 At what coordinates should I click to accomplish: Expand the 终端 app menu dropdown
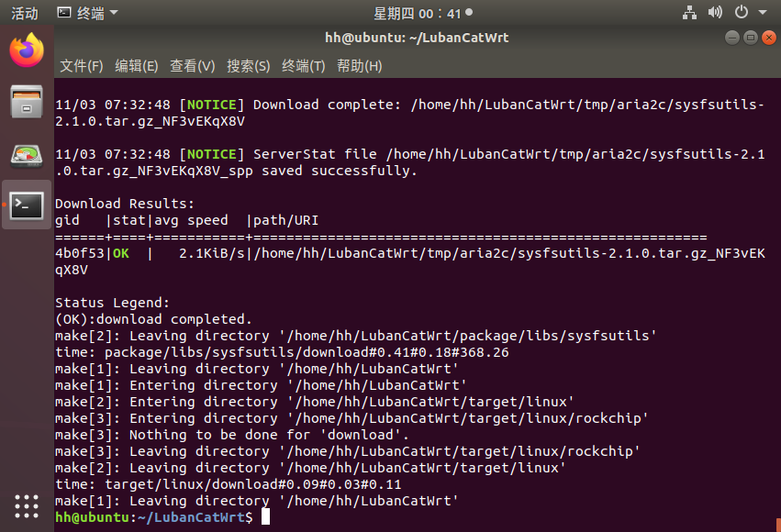pos(88,13)
